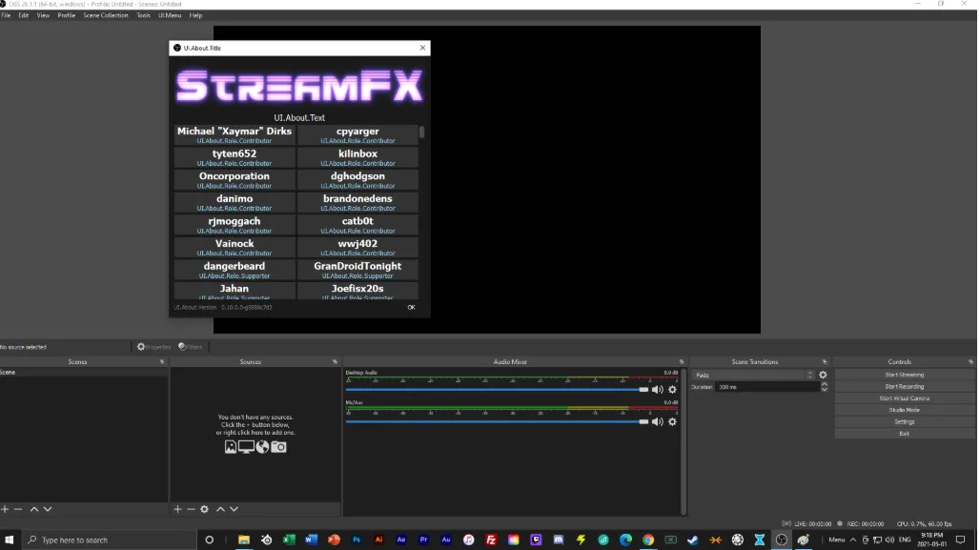
Task: Open the Profile menu
Action: click(66, 15)
